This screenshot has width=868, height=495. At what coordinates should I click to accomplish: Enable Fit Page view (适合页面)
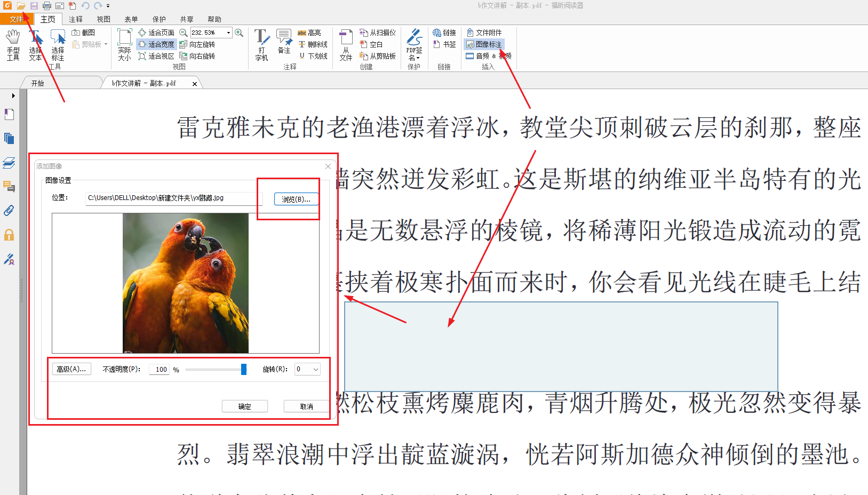(x=156, y=32)
